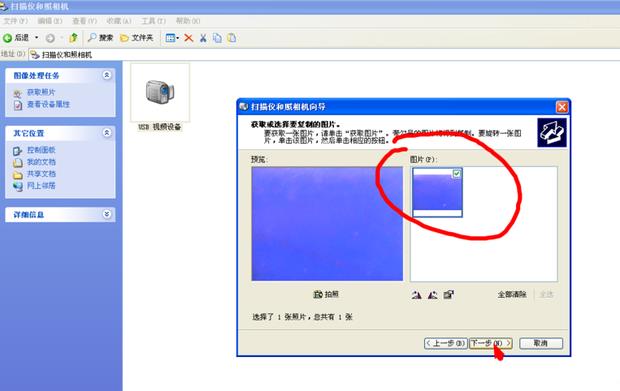Click the 拍照 take picture button
This screenshot has height=391, width=620.
(x=326, y=295)
